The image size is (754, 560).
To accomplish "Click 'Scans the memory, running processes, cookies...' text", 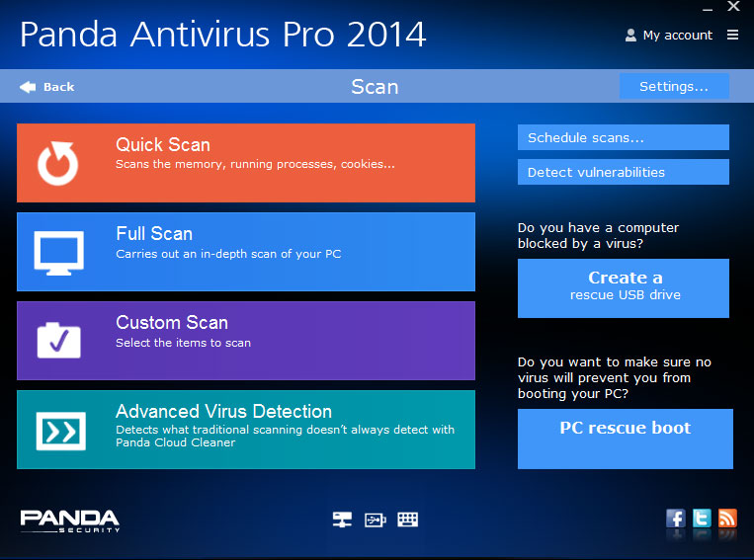I will click(x=255, y=164).
